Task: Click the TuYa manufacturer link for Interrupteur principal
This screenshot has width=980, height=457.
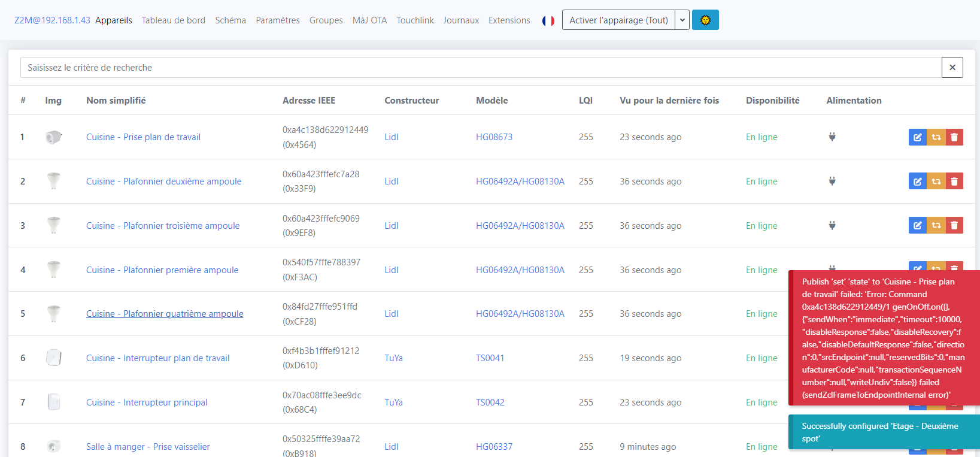Action: click(393, 402)
